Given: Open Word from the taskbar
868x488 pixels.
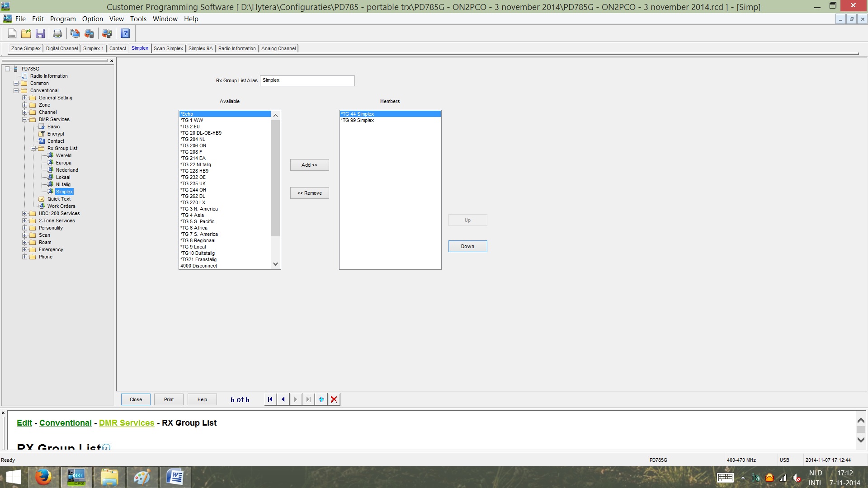Looking at the screenshot, I should click(x=175, y=477).
